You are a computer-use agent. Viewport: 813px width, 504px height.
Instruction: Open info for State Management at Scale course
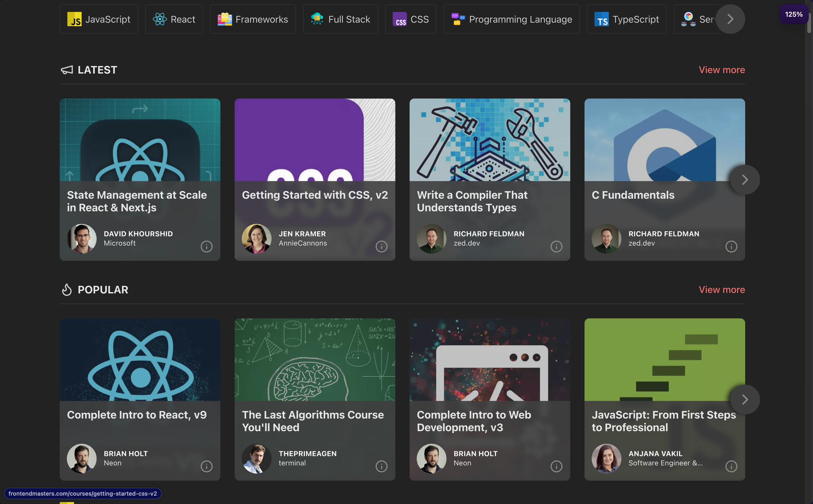pos(206,246)
